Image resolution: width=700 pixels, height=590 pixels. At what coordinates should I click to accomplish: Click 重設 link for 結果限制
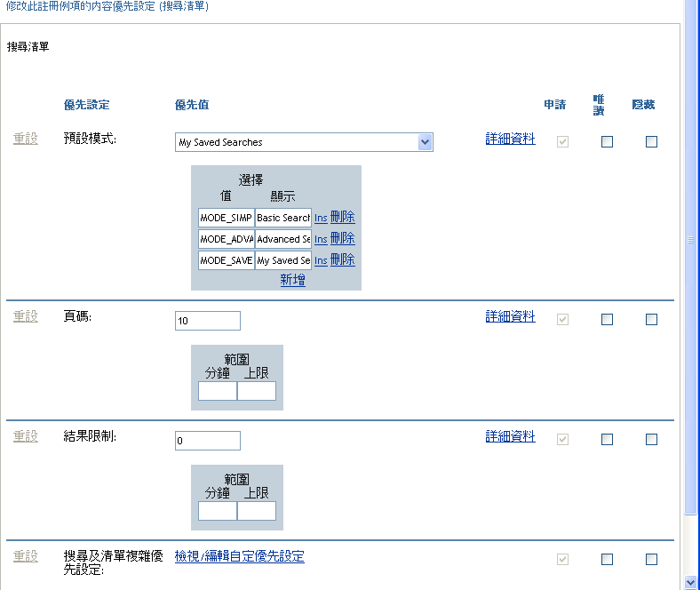[x=26, y=436]
